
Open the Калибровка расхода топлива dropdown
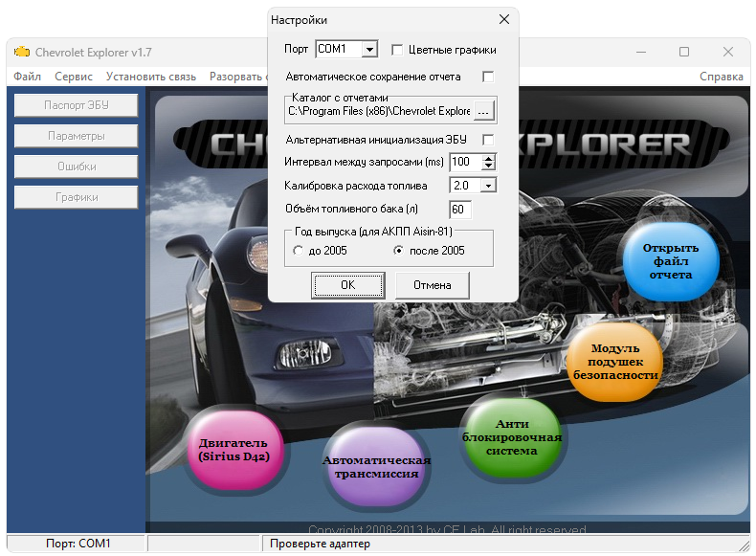pyautogui.click(x=487, y=186)
